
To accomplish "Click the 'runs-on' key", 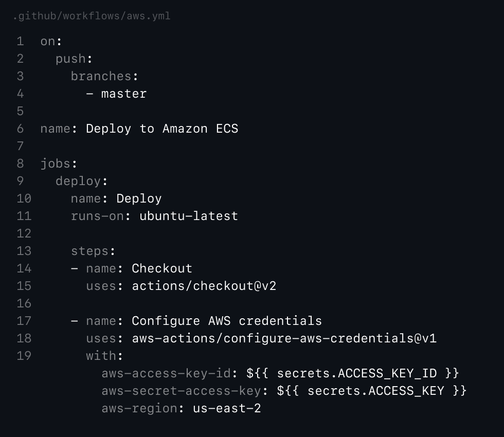I will pos(97,216).
